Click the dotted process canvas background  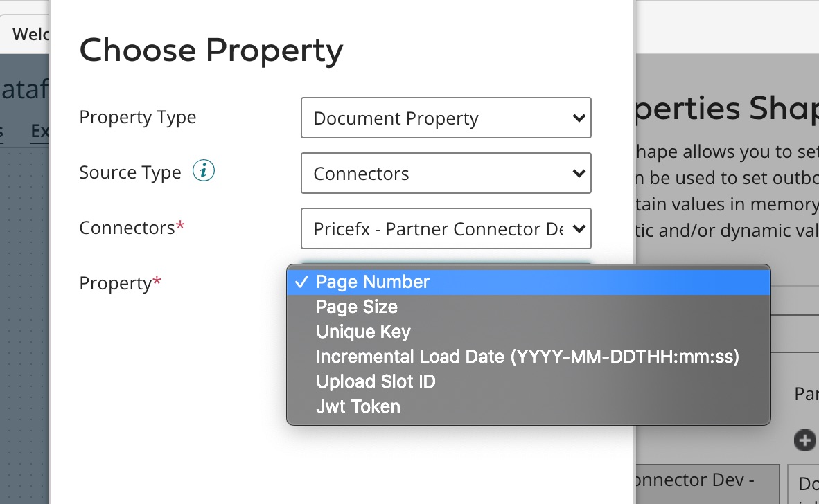pos(24,312)
